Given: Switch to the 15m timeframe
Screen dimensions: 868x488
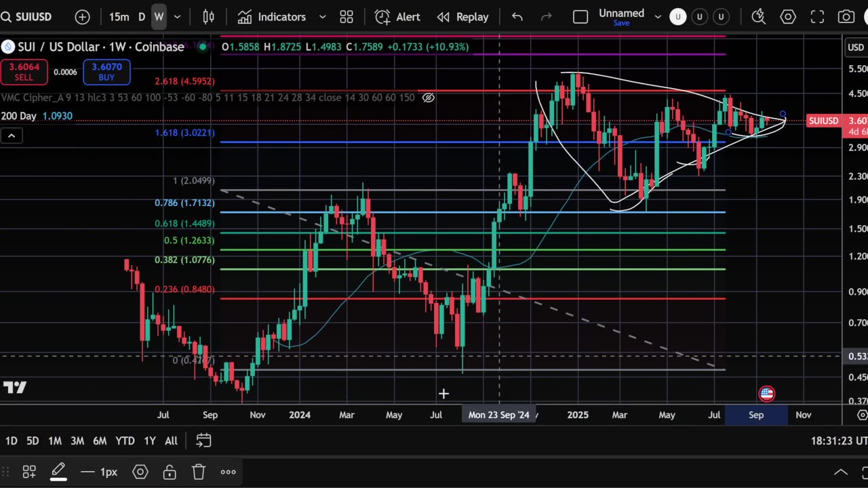Looking at the screenshot, I should 119,17.
